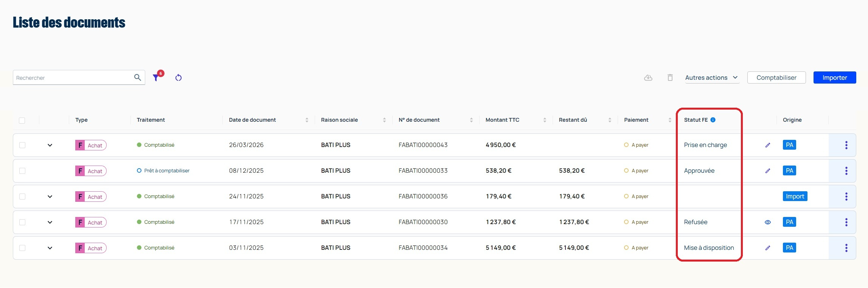
Task: Click Achat type tag dated 26/03/2026
Action: (91, 145)
